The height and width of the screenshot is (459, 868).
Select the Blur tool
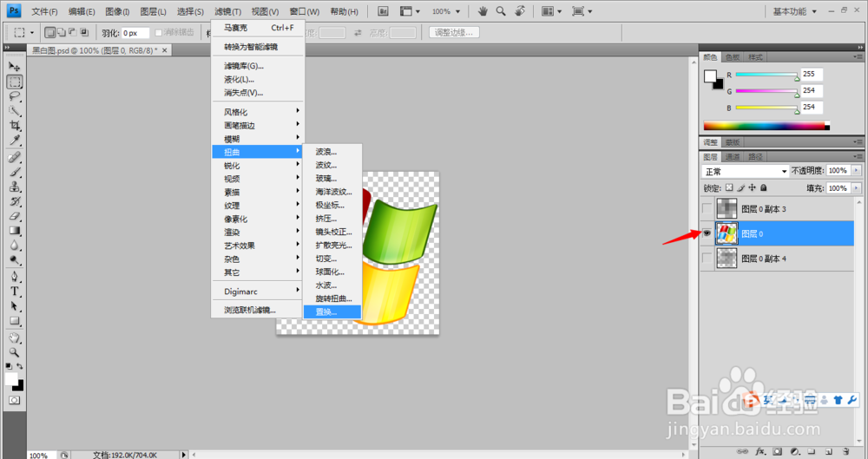[15, 246]
